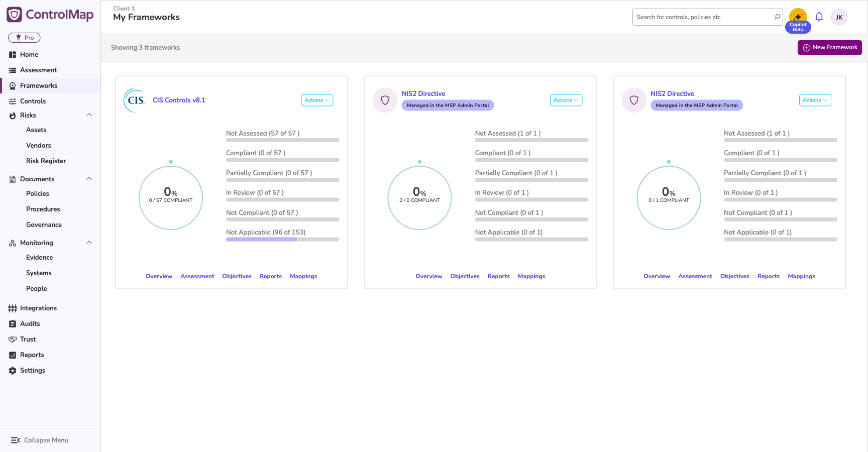The image size is (868, 452).
Task: Open Evidence under Monitoring
Action: pyautogui.click(x=40, y=258)
